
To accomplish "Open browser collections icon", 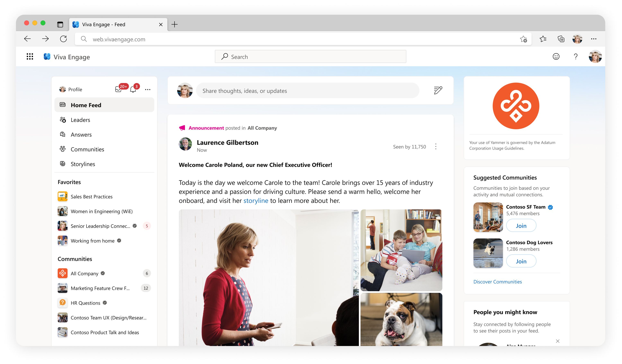I will [561, 39].
